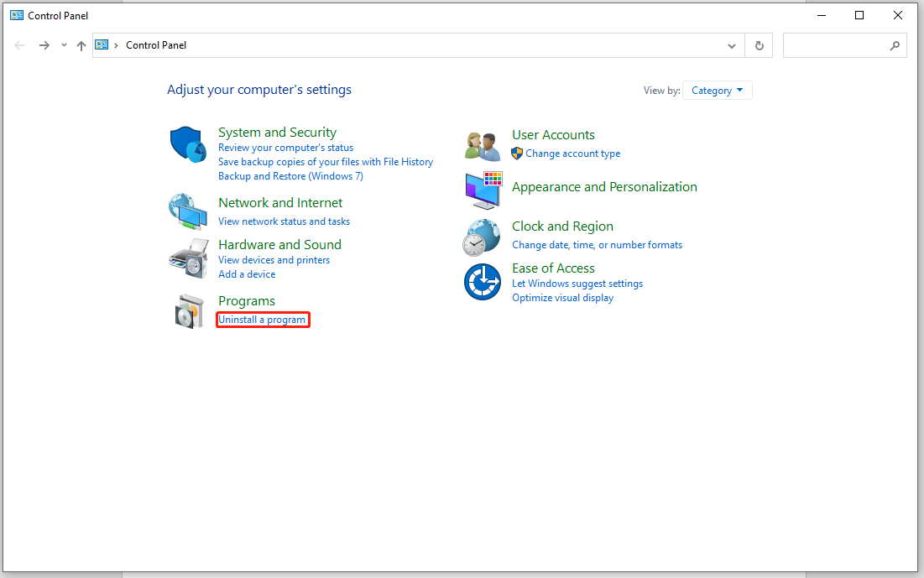Click the refresh icon in the address bar
The width and height of the screenshot is (924, 578).
pyautogui.click(x=758, y=45)
